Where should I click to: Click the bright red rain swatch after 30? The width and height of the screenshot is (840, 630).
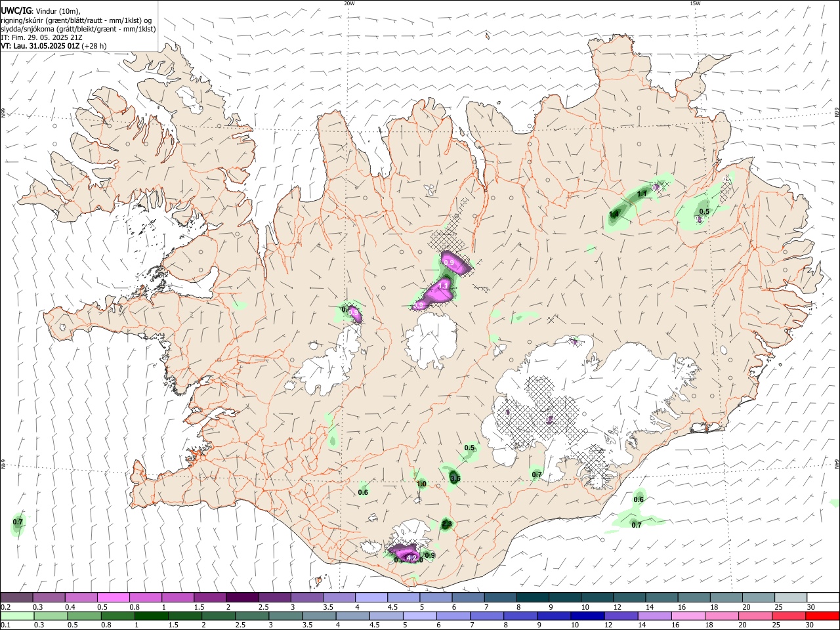[x=822, y=616]
